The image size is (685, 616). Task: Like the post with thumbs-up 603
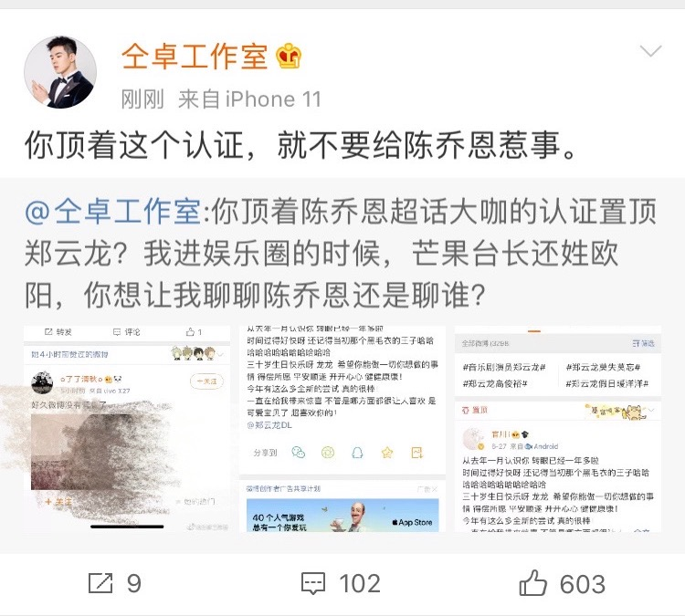(x=563, y=584)
